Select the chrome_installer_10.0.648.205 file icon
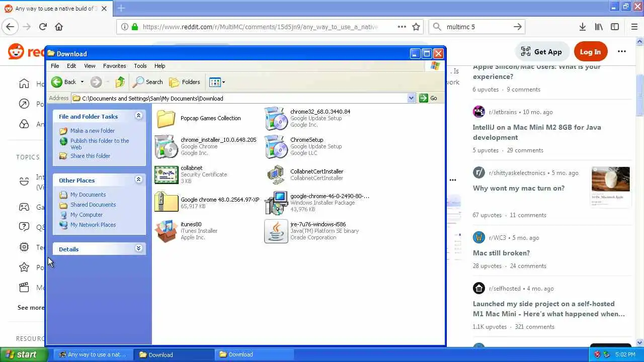 pyautogui.click(x=166, y=146)
